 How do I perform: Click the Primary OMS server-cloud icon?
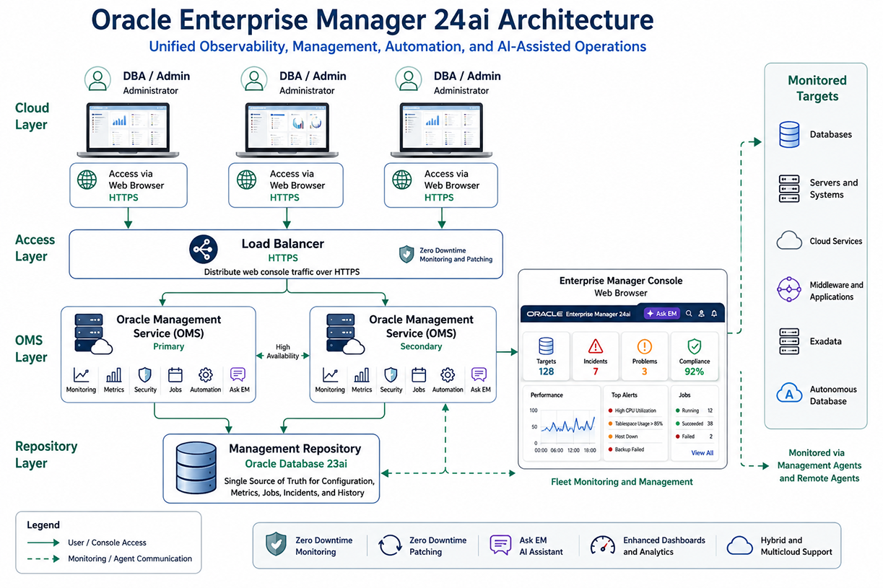pyautogui.click(x=94, y=333)
